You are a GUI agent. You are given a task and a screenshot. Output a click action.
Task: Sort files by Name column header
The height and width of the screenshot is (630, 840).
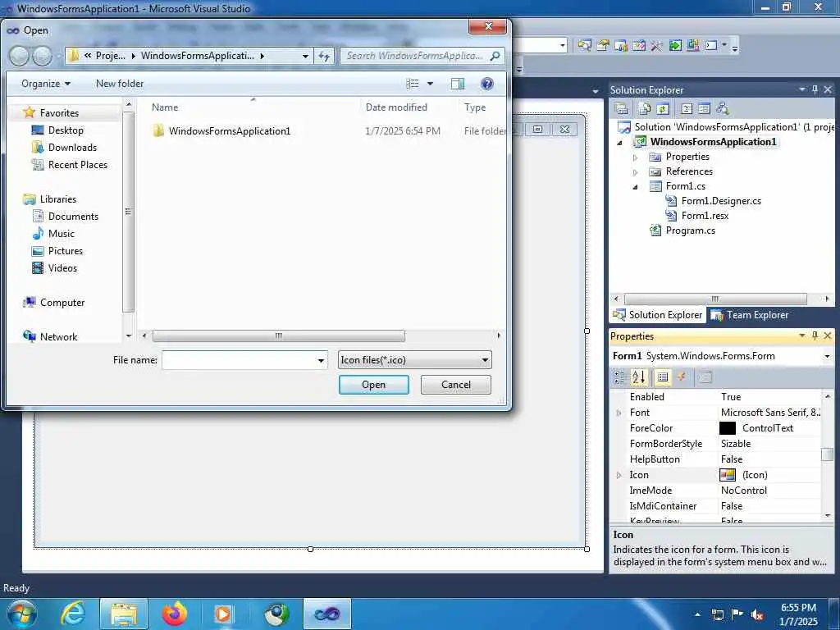[164, 107]
